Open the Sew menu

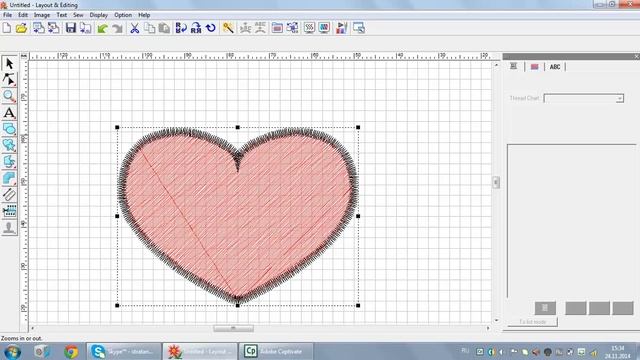point(78,15)
